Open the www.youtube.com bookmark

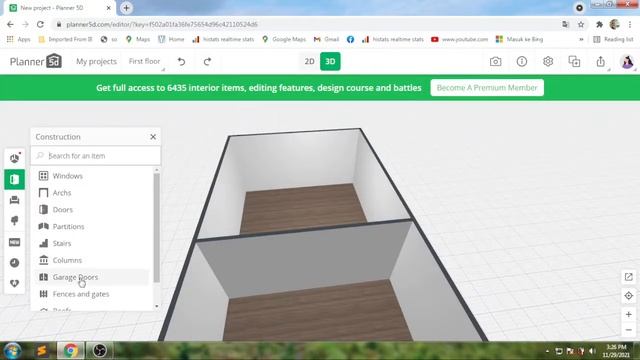(460, 40)
